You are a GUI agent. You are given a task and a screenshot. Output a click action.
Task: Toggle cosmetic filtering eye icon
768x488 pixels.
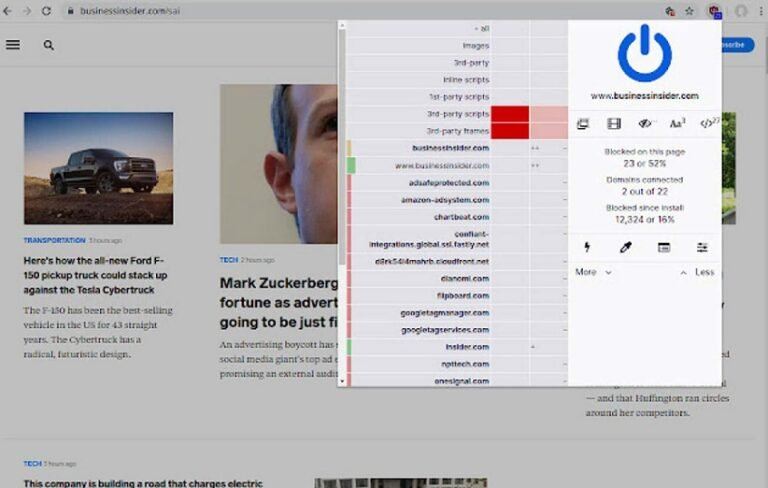[645, 123]
